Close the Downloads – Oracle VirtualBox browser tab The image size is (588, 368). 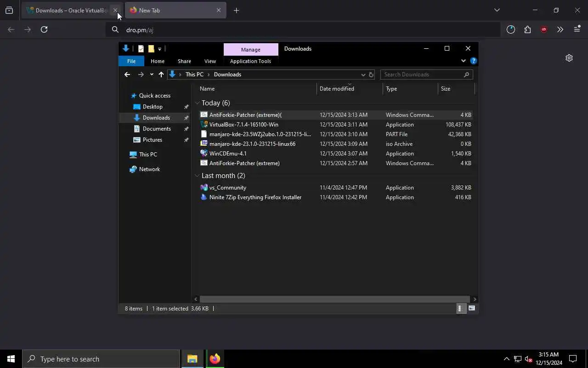[x=115, y=10]
